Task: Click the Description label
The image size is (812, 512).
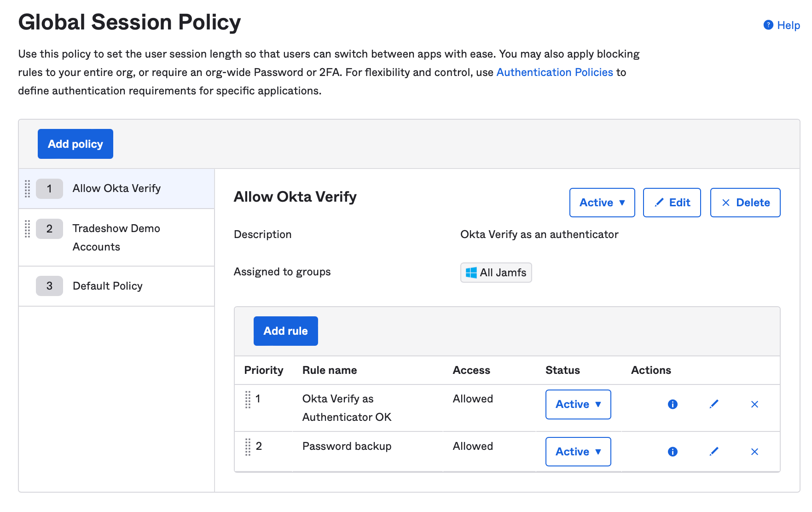Action: click(262, 234)
